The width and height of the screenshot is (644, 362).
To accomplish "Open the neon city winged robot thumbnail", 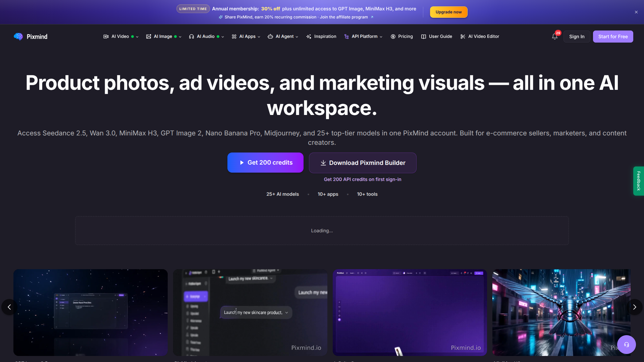I will click(x=561, y=312).
